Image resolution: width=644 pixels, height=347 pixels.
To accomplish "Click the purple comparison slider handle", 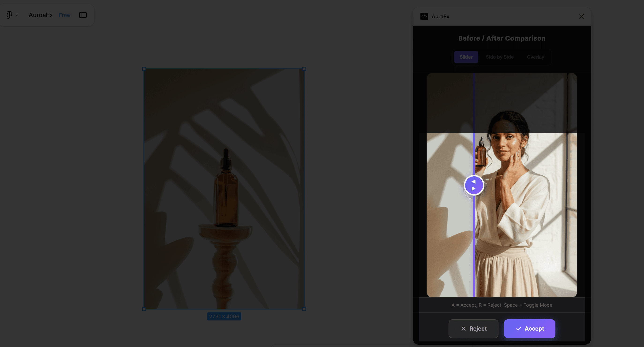I will click(474, 185).
